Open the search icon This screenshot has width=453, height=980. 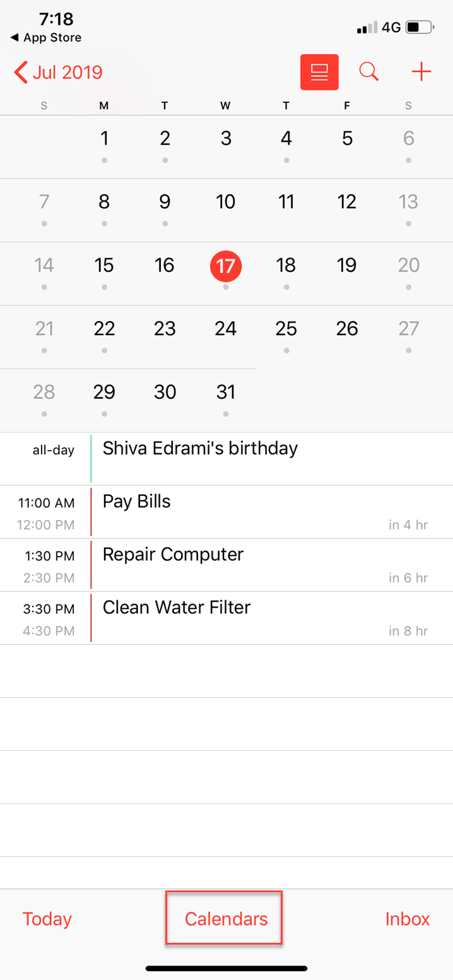click(x=368, y=71)
